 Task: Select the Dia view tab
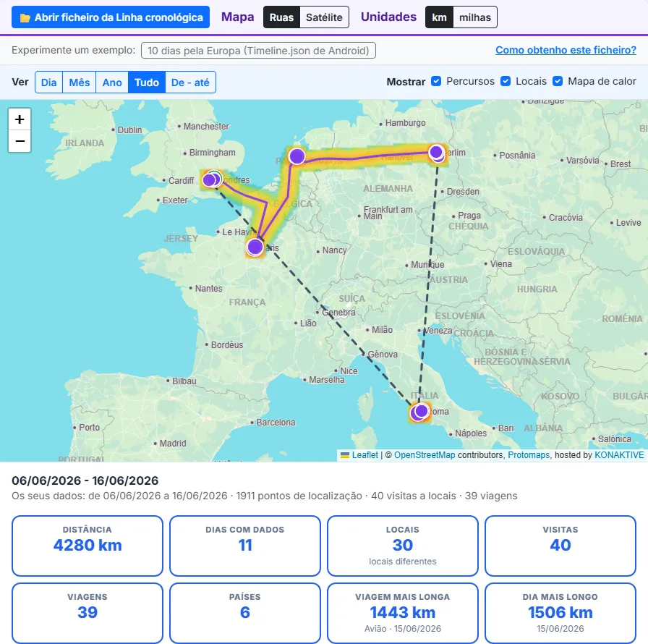pos(48,82)
